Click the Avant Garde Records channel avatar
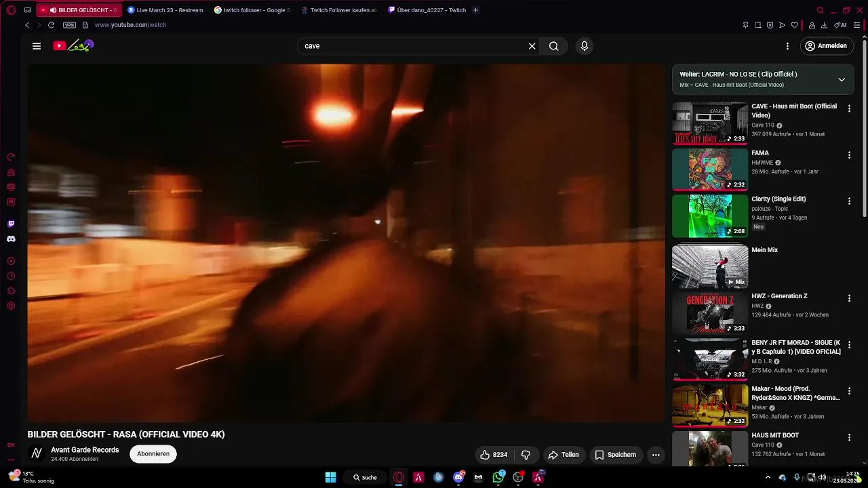This screenshot has height=488, width=868. pos(37,453)
